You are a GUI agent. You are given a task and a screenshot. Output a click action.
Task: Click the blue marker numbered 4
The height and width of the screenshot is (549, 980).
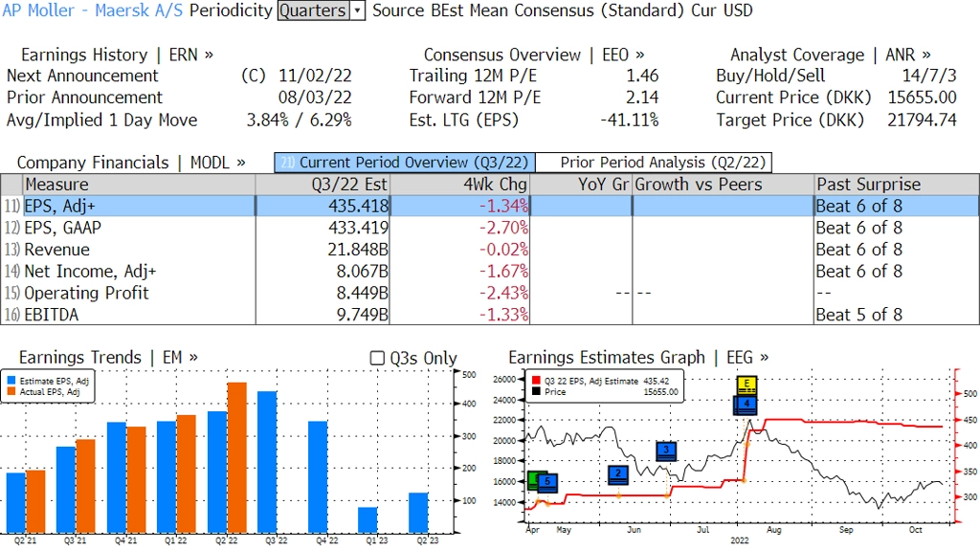(745, 406)
